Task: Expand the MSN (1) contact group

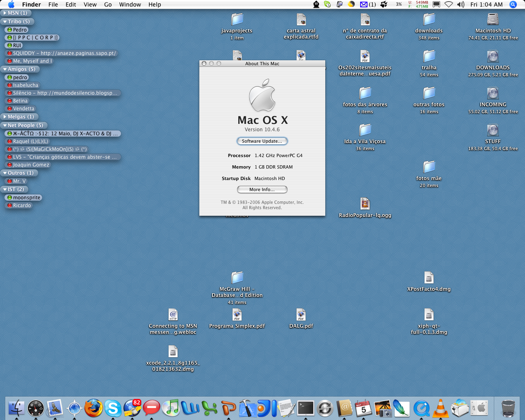Action: pyautogui.click(x=5, y=13)
